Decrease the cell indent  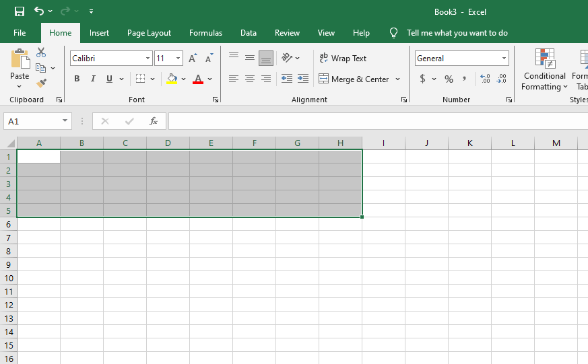coord(287,79)
